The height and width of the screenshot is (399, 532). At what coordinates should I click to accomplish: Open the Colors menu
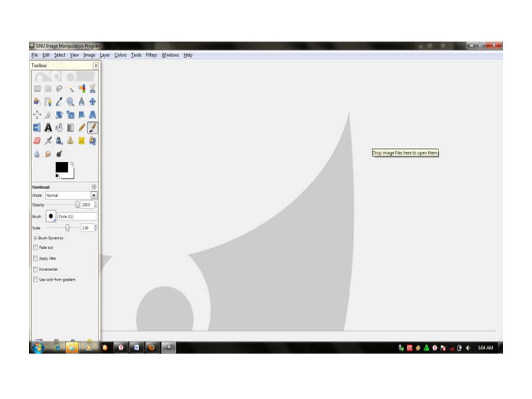(120, 55)
